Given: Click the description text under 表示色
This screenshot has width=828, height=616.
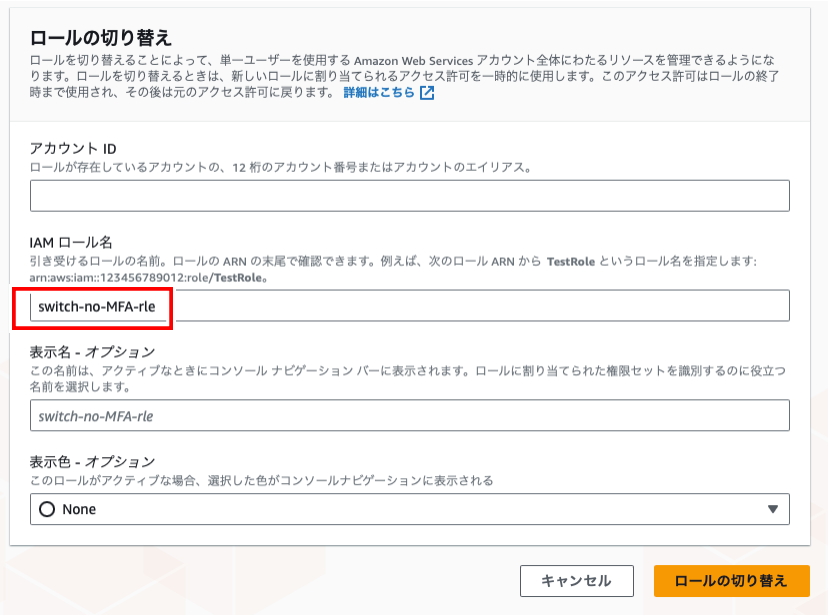Looking at the screenshot, I should pyautogui.click(x=262, y=480).
